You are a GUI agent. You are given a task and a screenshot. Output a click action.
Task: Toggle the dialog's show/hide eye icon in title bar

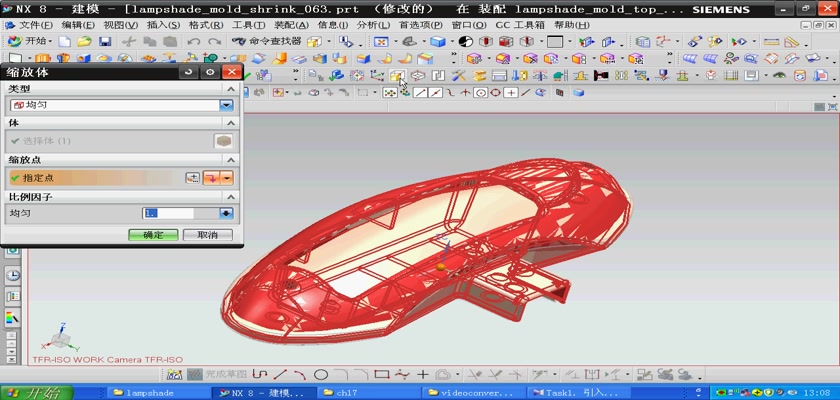209,72
